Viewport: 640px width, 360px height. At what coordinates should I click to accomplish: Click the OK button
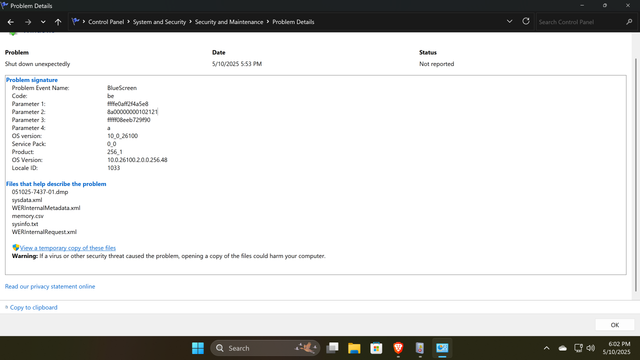(615, 325)
